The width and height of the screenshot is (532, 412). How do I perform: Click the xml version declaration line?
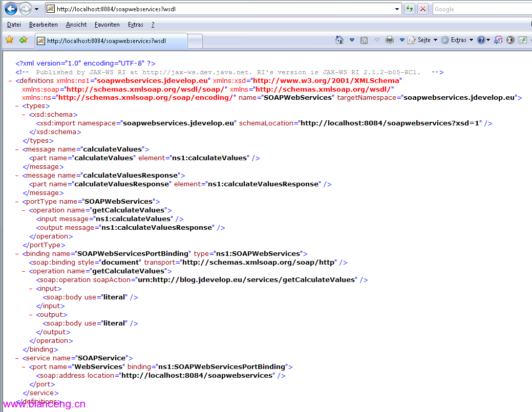point(86,63)
